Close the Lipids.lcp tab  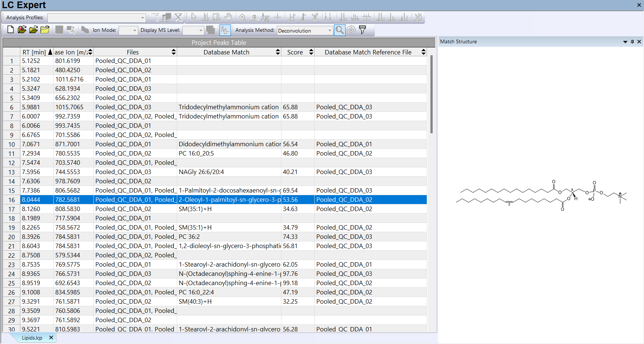(x=51, y=338)
